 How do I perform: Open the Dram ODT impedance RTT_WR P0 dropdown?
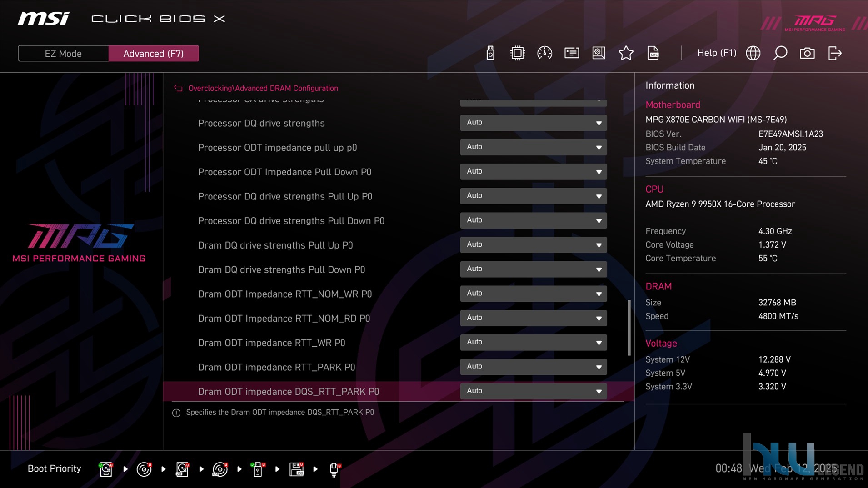coord(533,343)
